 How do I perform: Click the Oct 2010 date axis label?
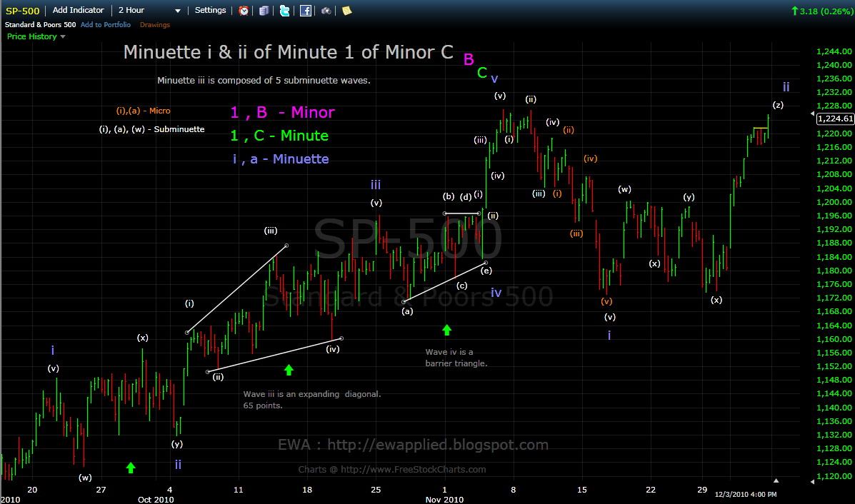(156, 500)
